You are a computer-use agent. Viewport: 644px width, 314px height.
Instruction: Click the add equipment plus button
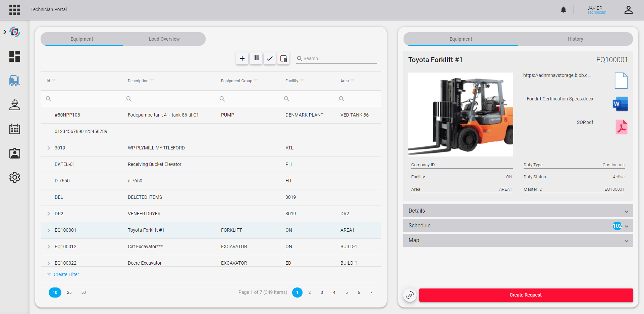tap(242, 58)
